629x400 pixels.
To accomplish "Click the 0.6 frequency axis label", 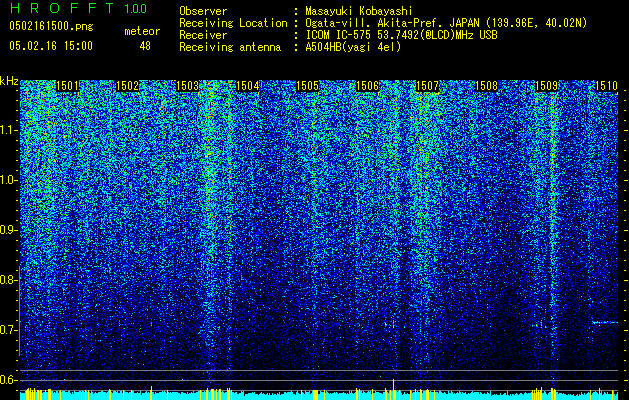I will click(8, 380).
